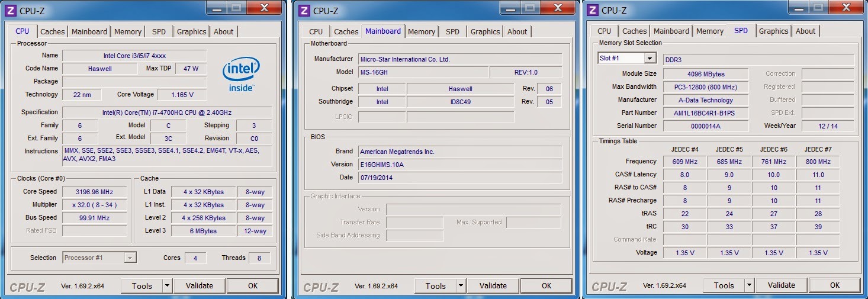Image resolution: width=868 pixels, height=299 pixels.
Task: Click the BIOS Brand field American Megatrends Inc.
Action: click(x=460, y=152)
